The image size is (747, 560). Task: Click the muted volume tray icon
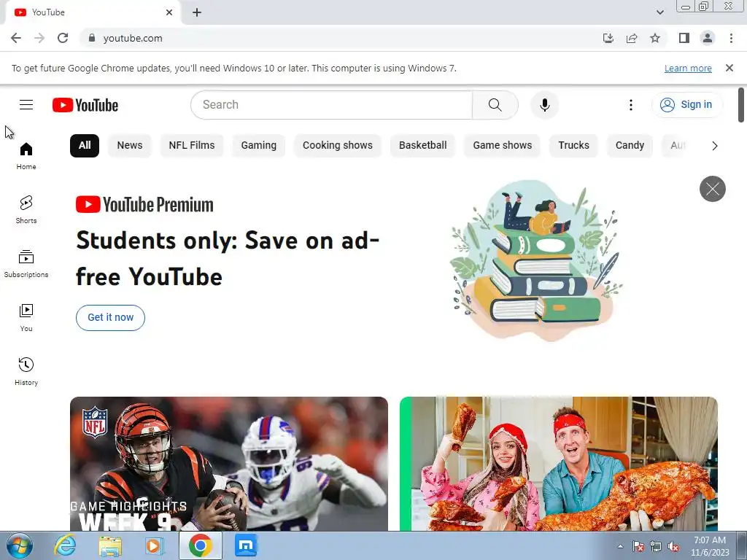[x=673, y=547]
